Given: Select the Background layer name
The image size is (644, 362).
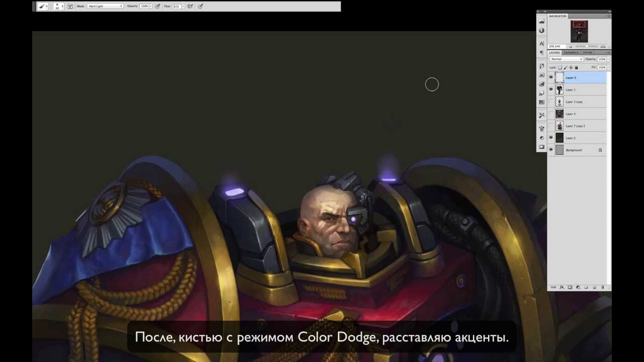Looking at the screenshot, I should (x=574, y=150).
